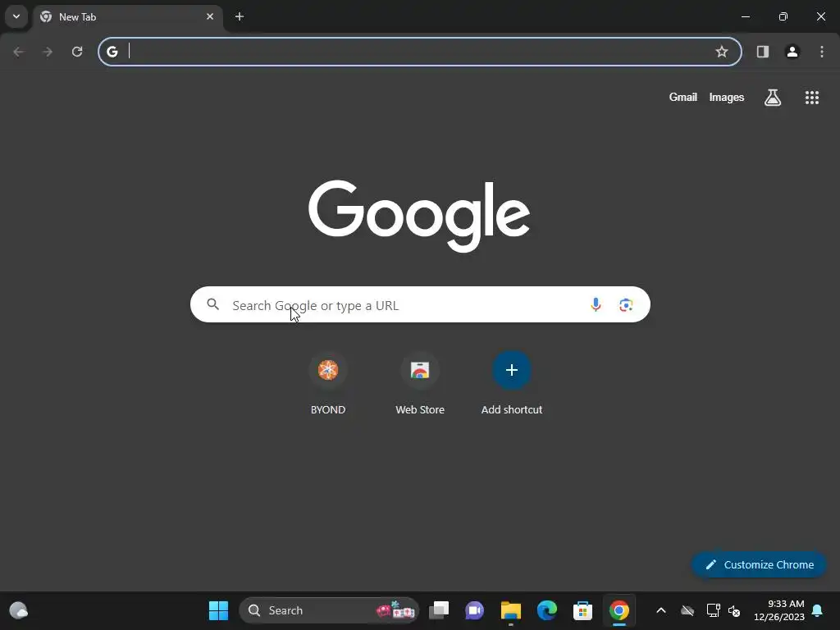840x630 pixels.
Task: Open a new tab with plus button
Action: 240,16
